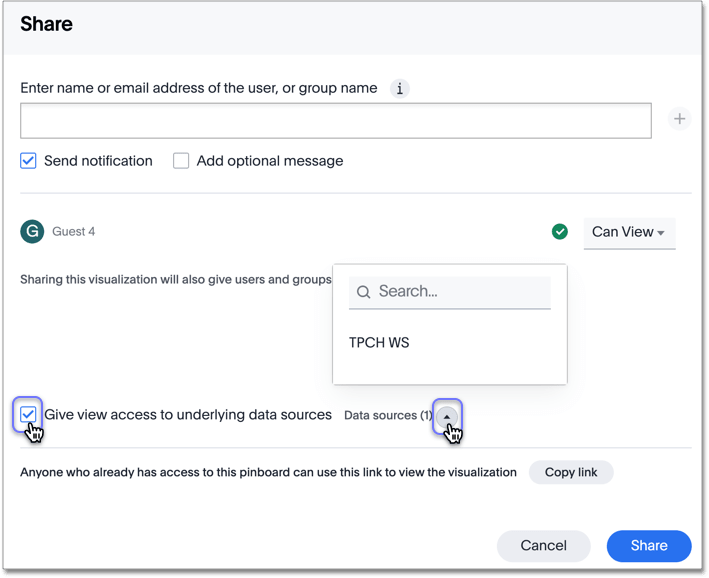Click the Guest 4 avatar icon
Image resolution: width=709 pixels, height=578 pixels.
point(32,231)
